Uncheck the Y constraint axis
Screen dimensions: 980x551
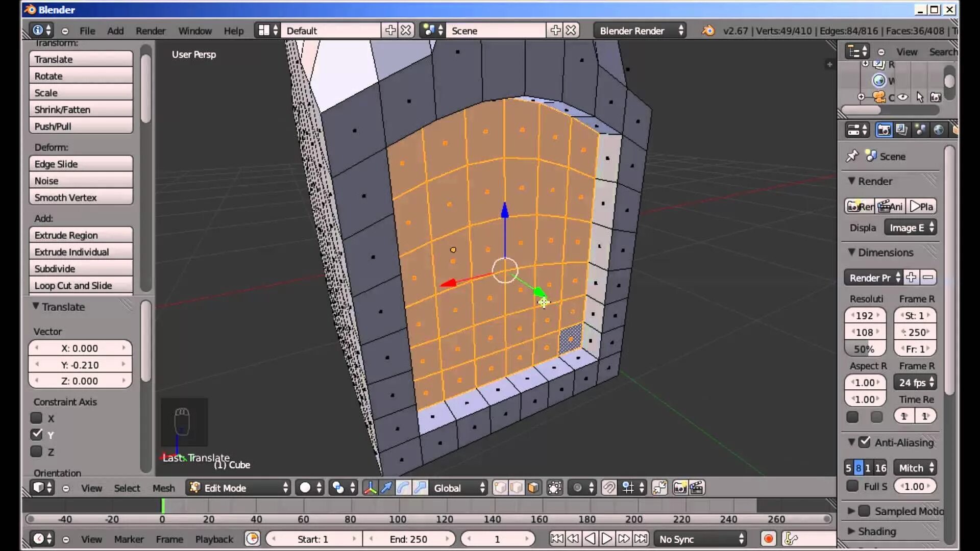pyautogui.click(x=36, y=435)
